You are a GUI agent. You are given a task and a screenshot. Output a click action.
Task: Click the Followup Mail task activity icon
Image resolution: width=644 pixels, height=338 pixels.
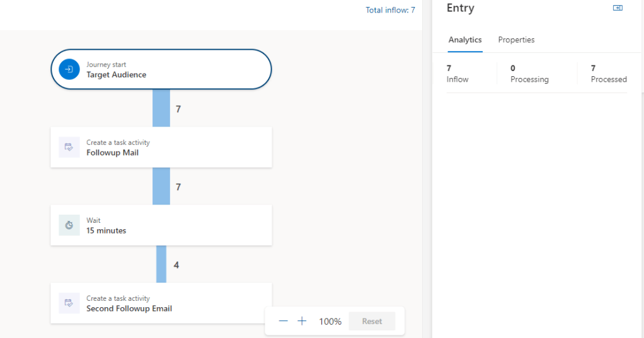(x=69, y=147)
